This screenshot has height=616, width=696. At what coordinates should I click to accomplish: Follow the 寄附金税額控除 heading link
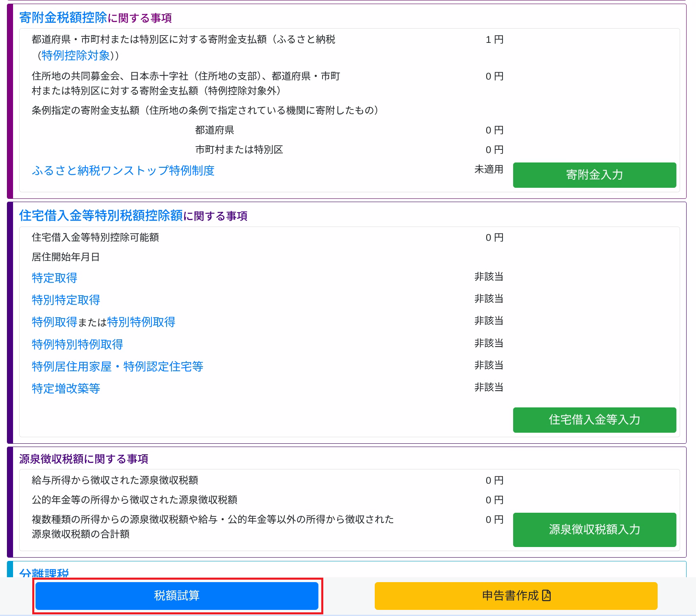click(63, 18)
